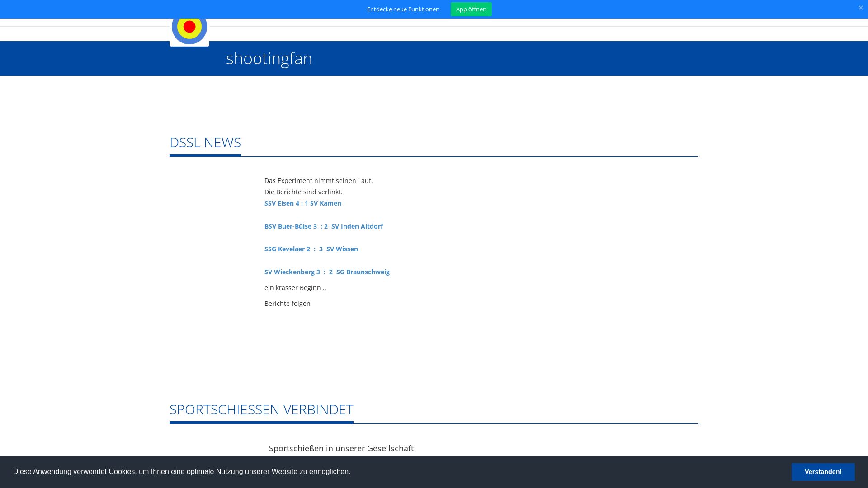Open the SV Wieckenberg vs SG Braunschweig report
868x488 pixels.
point(327,272)
